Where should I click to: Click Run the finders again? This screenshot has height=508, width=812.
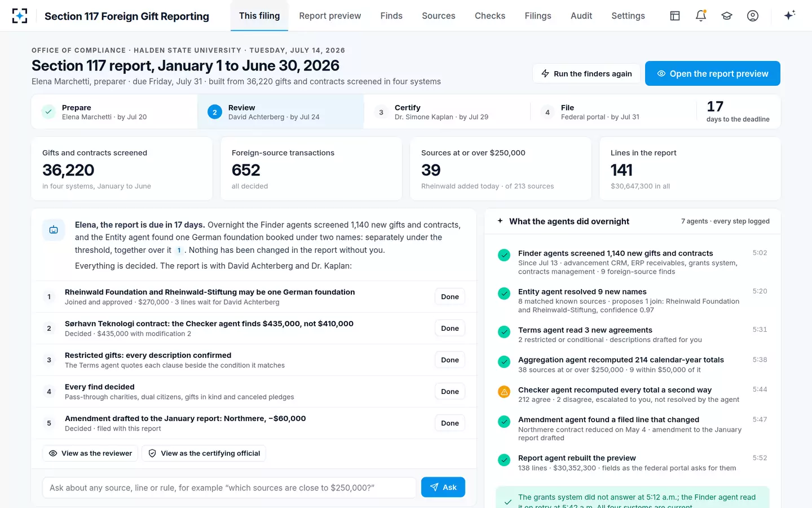pyautogui.click(x=586, y=73)
